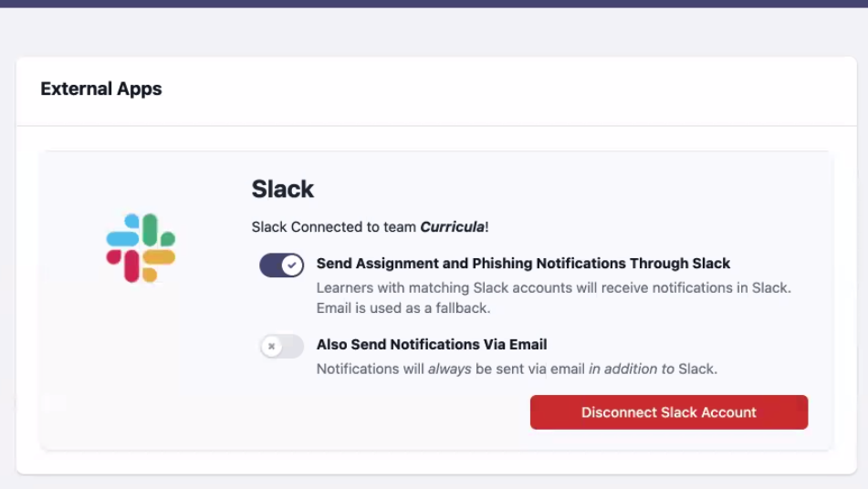The height and width of the screenshot is (489, 868).
Task: Click the Curricula team name
Action: pyautogui.click(x=453, y=227)
